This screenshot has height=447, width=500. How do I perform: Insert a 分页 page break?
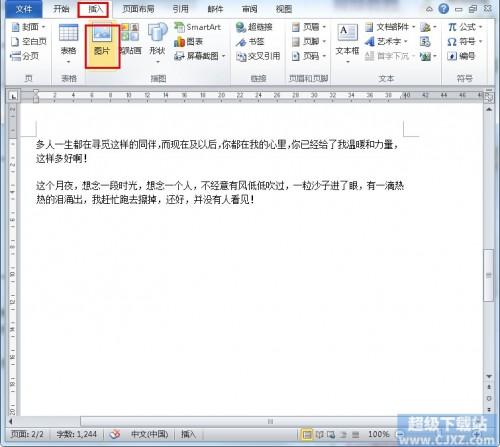pos(25,56)
